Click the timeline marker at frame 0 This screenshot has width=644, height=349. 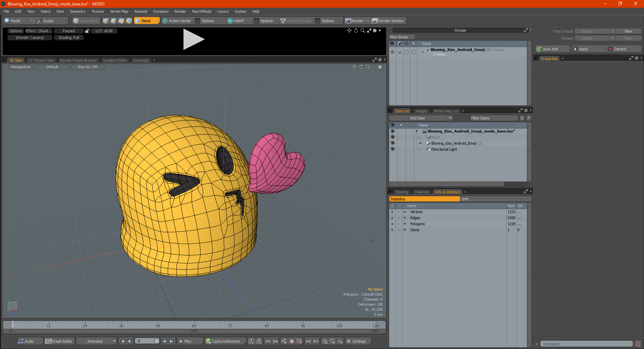[x=12, y=323]
